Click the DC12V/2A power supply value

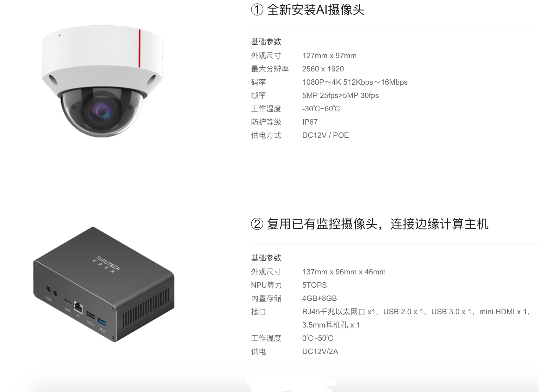click(320, 352)
